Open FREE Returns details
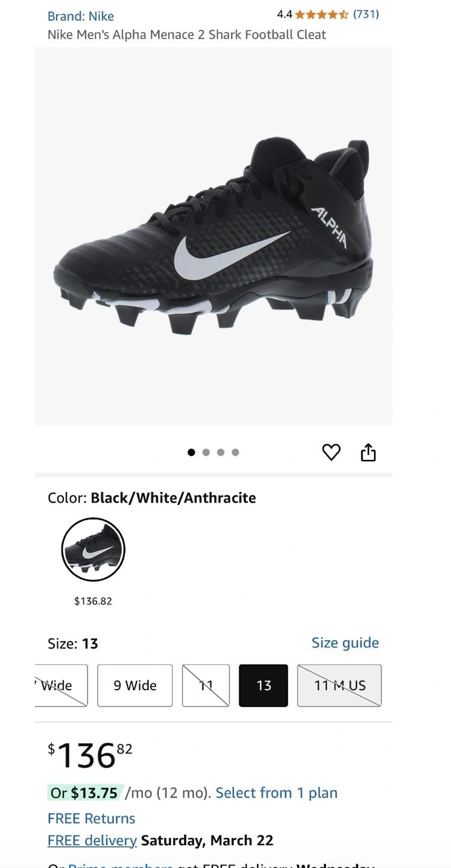451x868 pixels. (x=92, y=819)
